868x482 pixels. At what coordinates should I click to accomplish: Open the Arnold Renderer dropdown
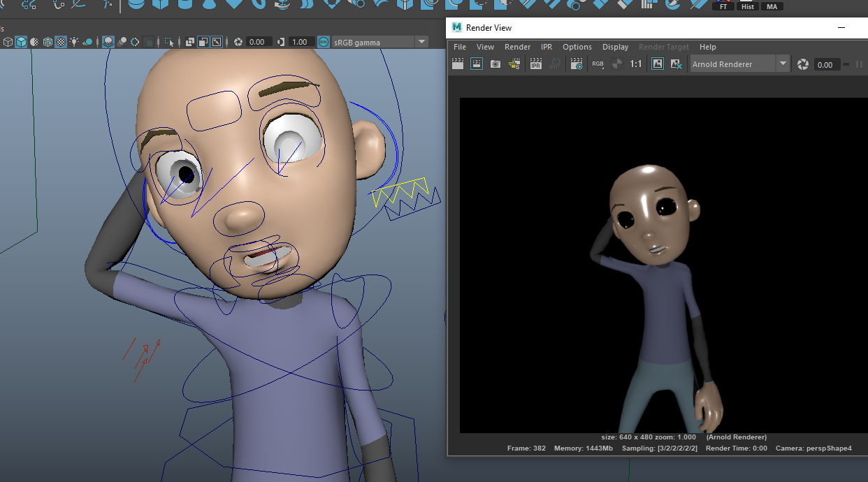(x=783, y=64)
